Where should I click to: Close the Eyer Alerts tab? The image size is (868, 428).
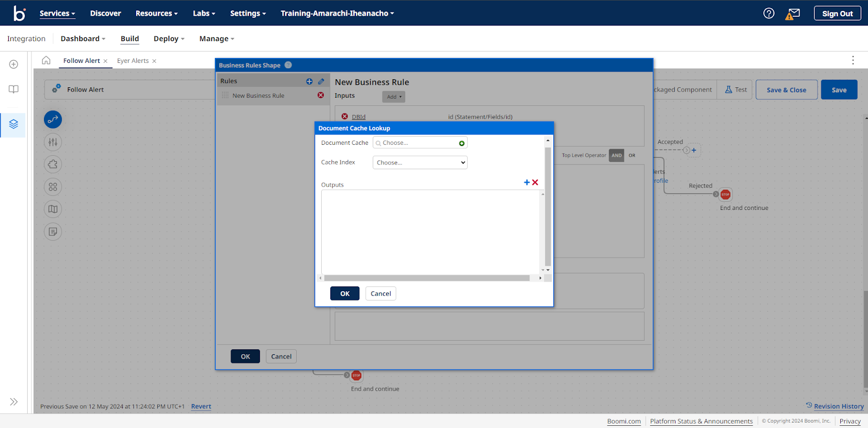click(x=154, y=61)
